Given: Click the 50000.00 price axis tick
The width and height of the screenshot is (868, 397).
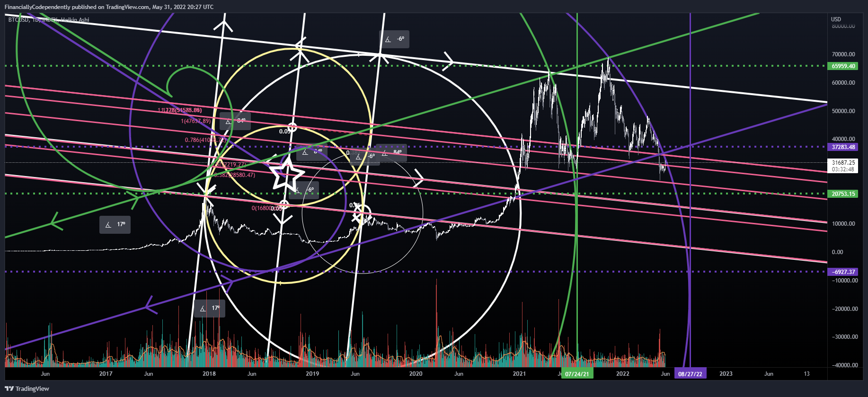Looking at the screenshot, I should click(x=843, y=111).
